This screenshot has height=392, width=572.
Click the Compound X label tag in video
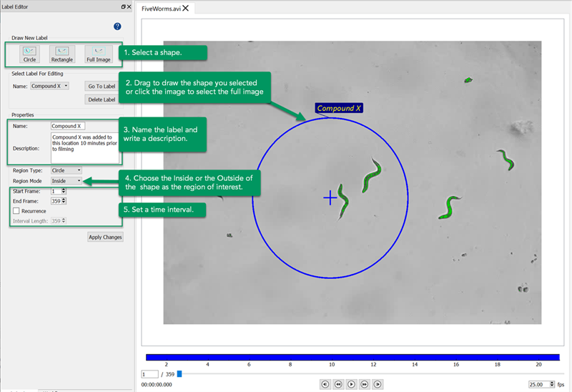pyautogui.click(x=339, y=108)
